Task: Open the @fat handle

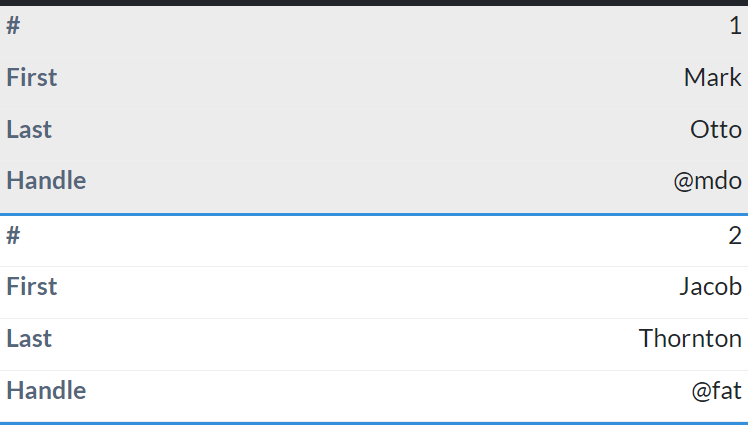Action: point(716,391)
